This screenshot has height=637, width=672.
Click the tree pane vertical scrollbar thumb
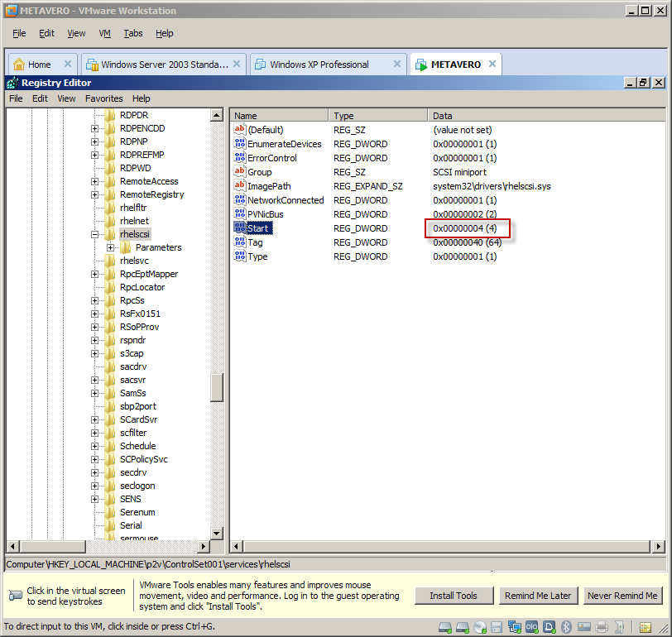217,388
